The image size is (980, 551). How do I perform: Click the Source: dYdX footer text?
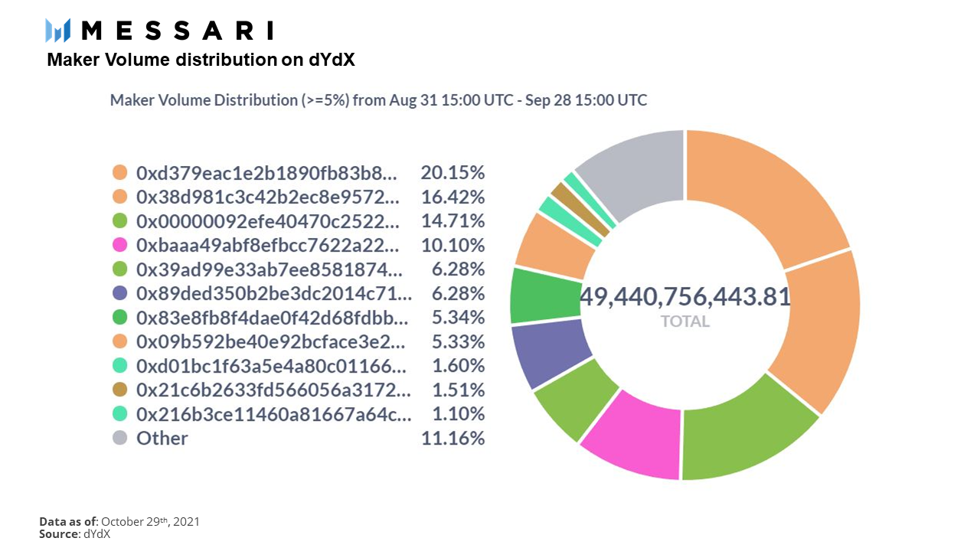pos(75,534)
